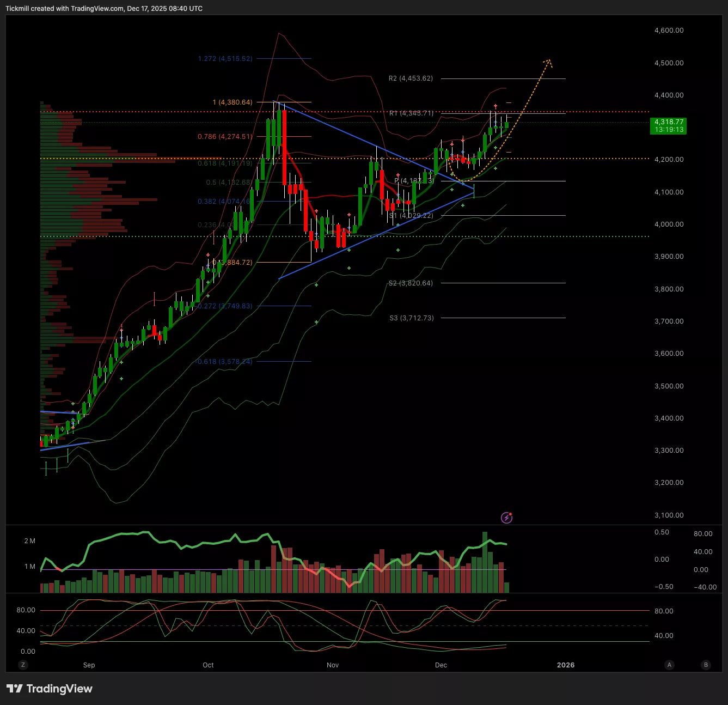
Task: Toggle the A auto-scale button
Action: coord(669,665)
